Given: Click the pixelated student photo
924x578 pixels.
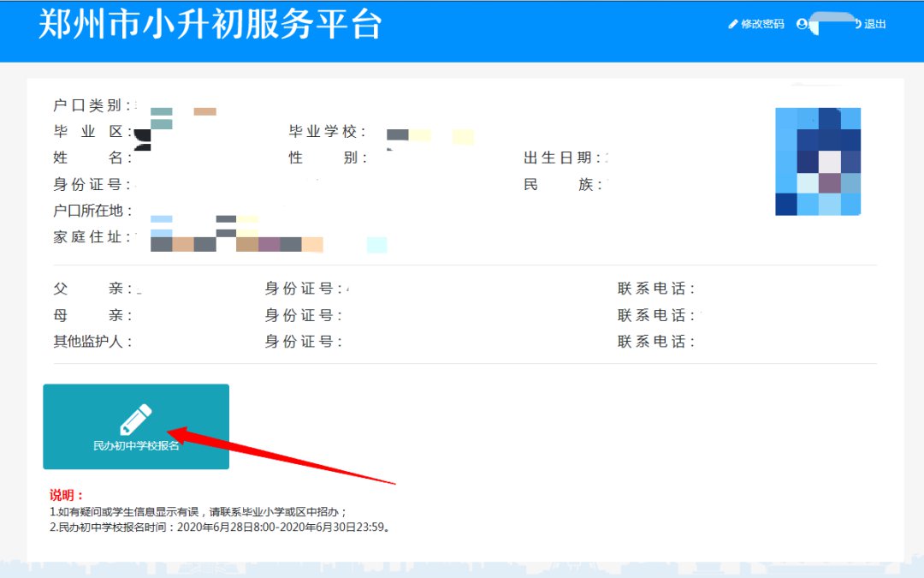Looking at the screenshot, I should [x=817, y=161].
